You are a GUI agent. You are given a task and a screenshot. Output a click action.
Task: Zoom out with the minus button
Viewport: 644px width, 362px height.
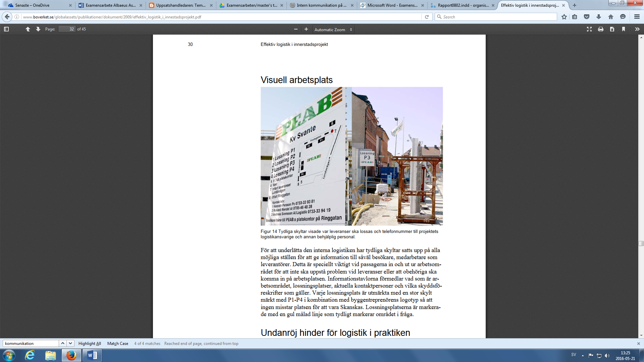(296, 29)
